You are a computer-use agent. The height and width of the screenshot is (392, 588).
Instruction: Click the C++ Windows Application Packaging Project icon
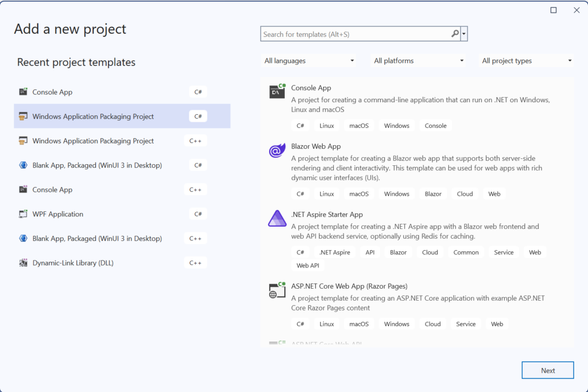coord(23,141)
